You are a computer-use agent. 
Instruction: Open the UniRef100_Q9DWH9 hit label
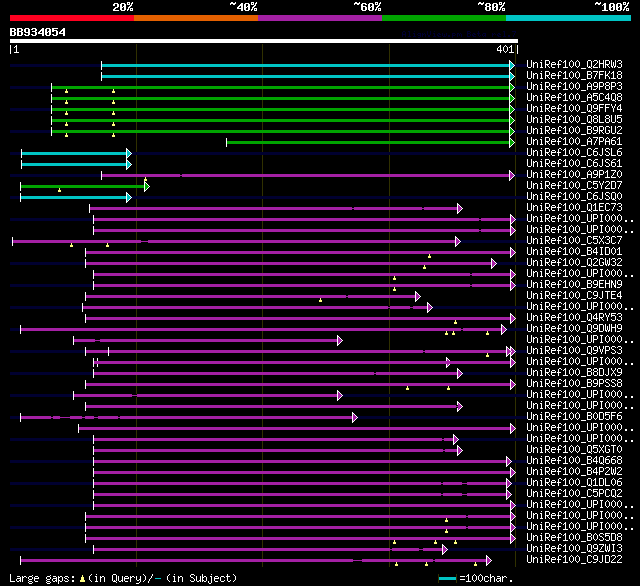click(x=574, y=329)
